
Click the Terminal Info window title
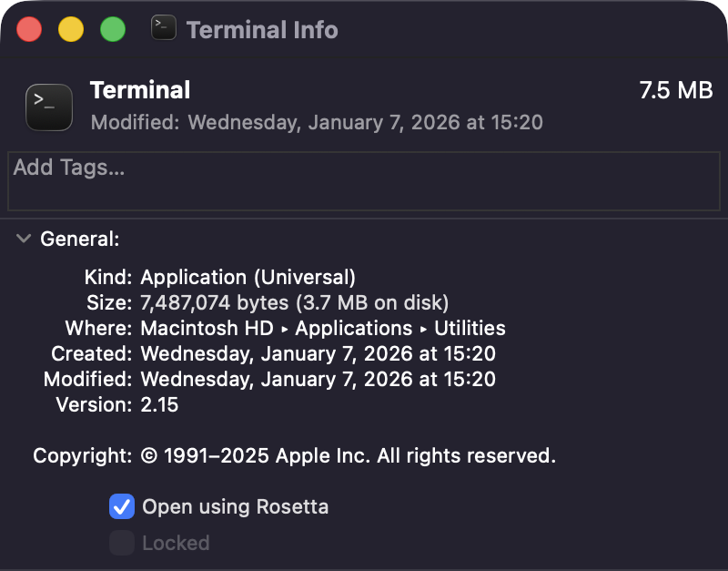coord(262,29)
